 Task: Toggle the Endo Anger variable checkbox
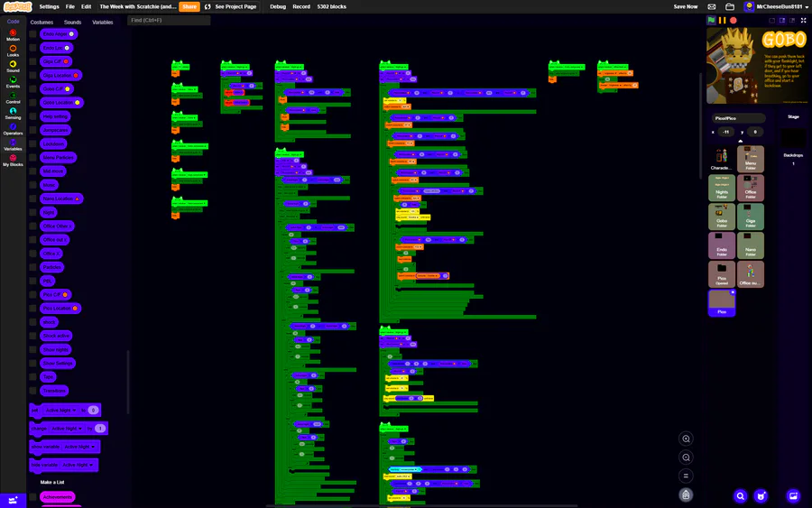click(32, 34)
